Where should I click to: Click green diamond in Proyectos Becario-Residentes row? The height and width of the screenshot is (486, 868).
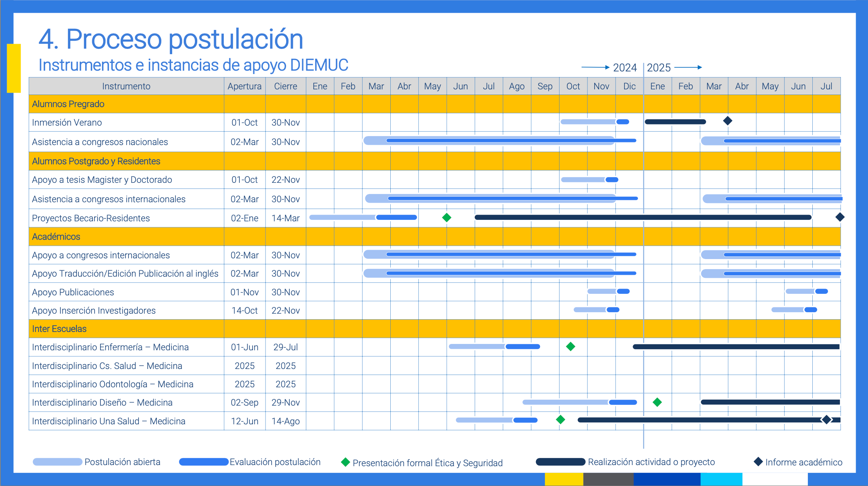point(446,218)
